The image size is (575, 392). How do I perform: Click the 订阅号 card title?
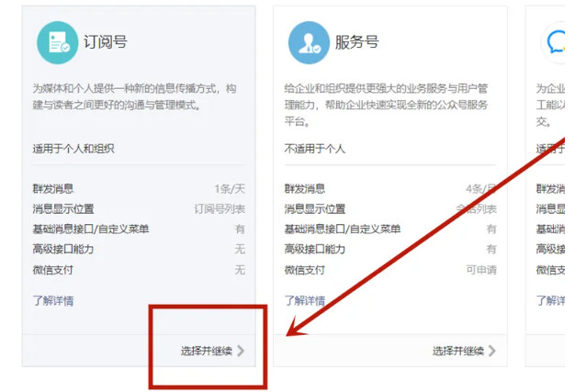(x=106, y=41)
